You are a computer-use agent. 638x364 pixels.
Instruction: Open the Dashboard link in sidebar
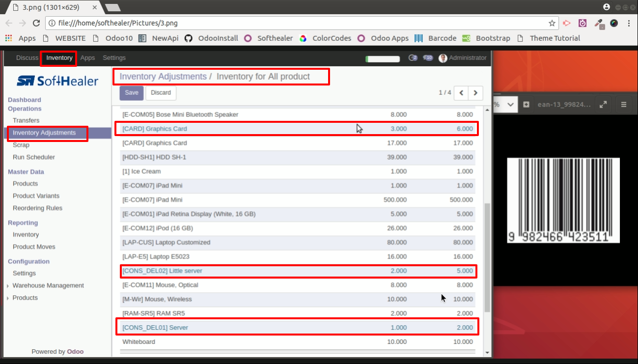click(x=25, y=100)
